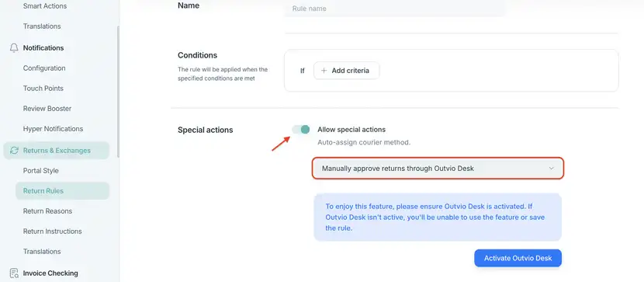Click the sidebar vertical scrollbar
Viewport: 644px width, 282px height.
[118, 91]
